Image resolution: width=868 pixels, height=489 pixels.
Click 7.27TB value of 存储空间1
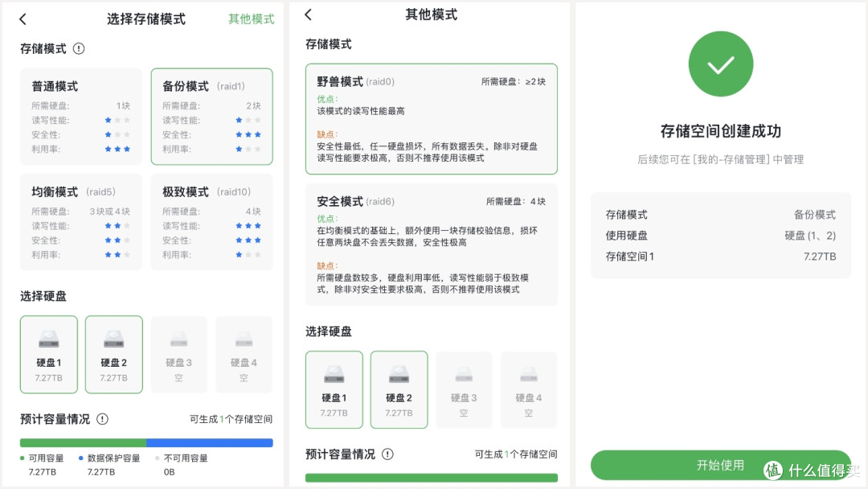pos(820,257)
